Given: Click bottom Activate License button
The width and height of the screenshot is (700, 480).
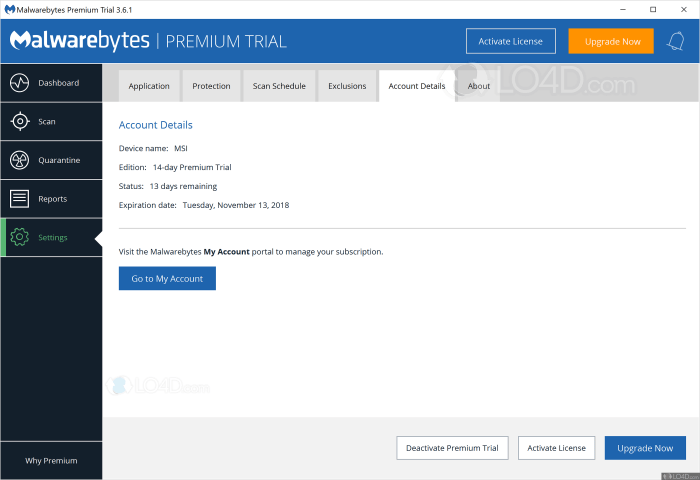Looking at the screenshot, I should click(x=556, y=448).
